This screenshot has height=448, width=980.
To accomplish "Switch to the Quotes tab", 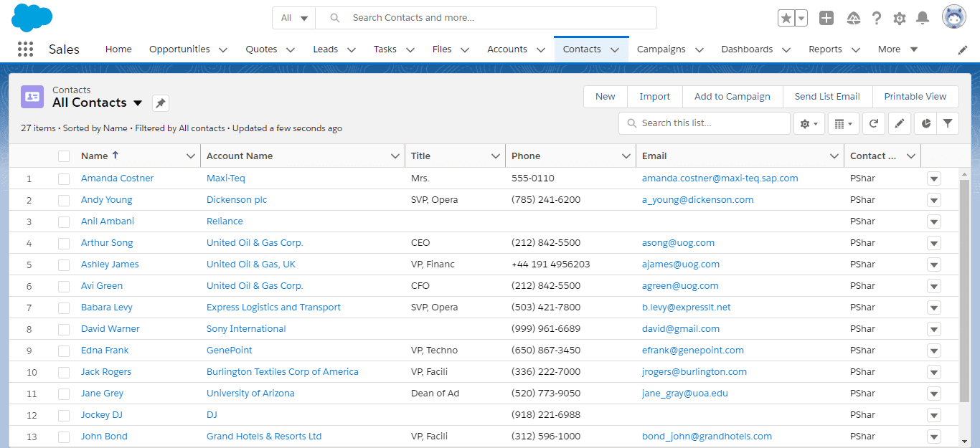I will point(261,49).
